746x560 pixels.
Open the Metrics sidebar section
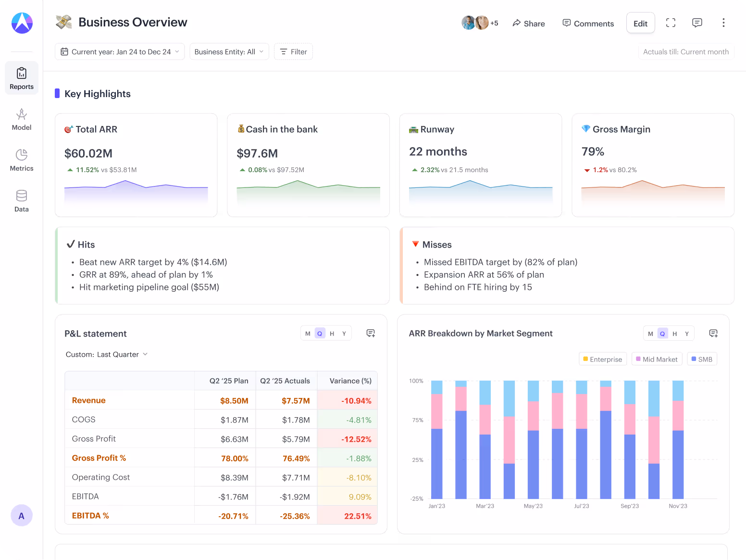pyautogui.click(x=22, y=161)
